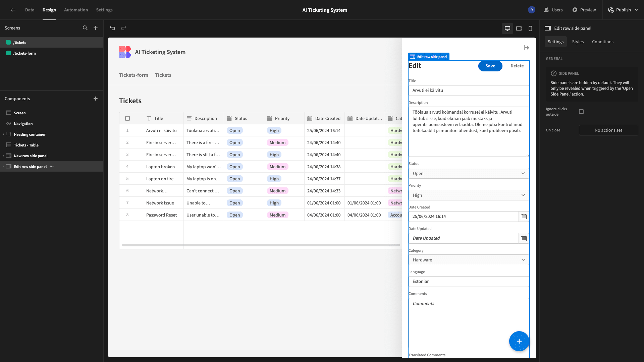Switch to tablet preview icon

(x=519, y=28)
